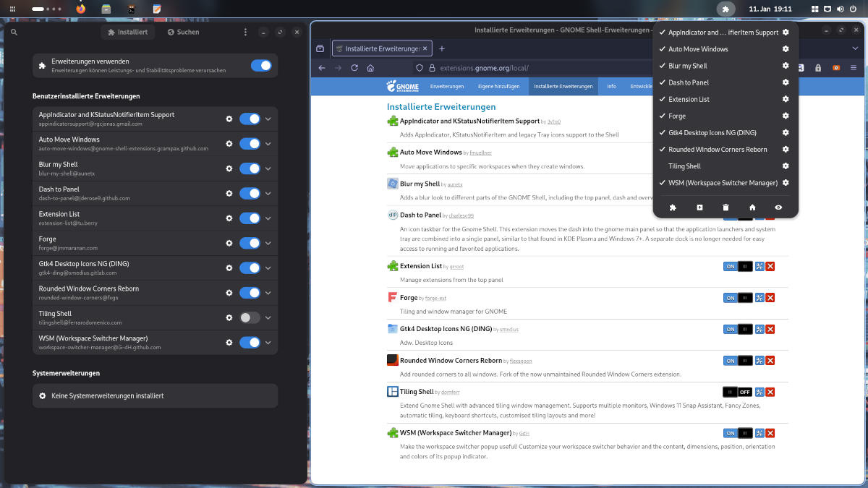Viewport: 868px width, 488px height.
Task: Toggle WSM ON switch on webpage
Action: 738,433
